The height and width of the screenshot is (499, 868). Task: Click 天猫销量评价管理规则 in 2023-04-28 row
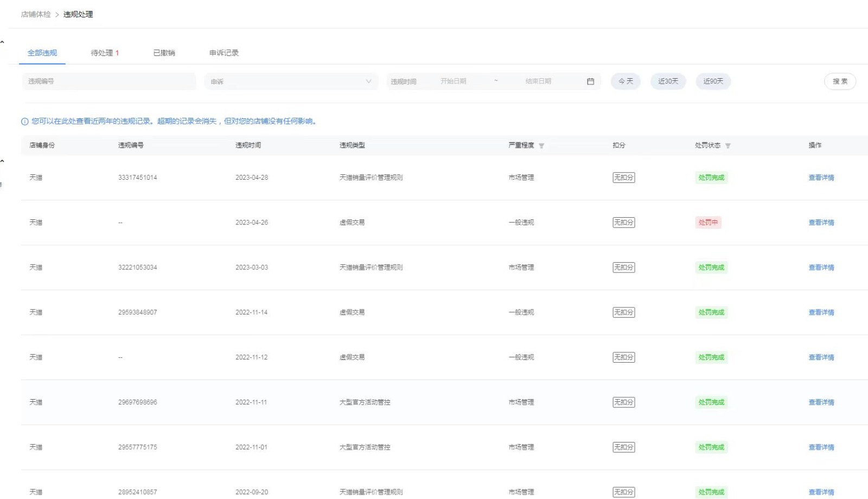tap(371, 178)
